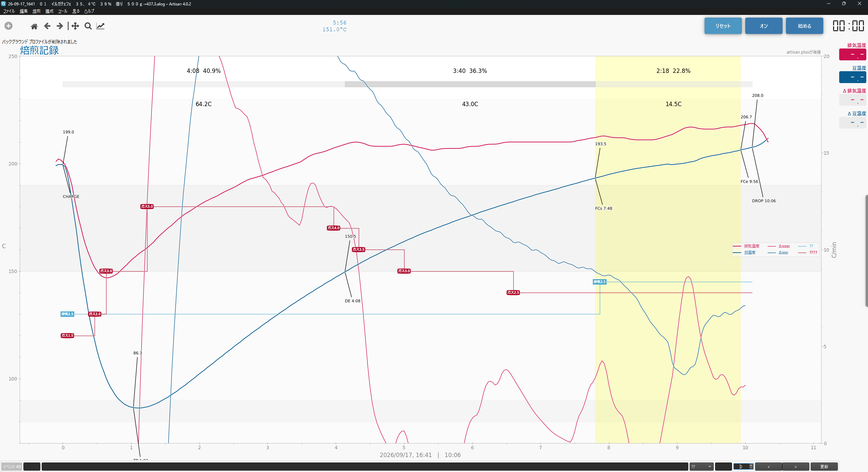Click the artisan.plusが後援 link text
868x472 pixels.
[x=804, y=52]
